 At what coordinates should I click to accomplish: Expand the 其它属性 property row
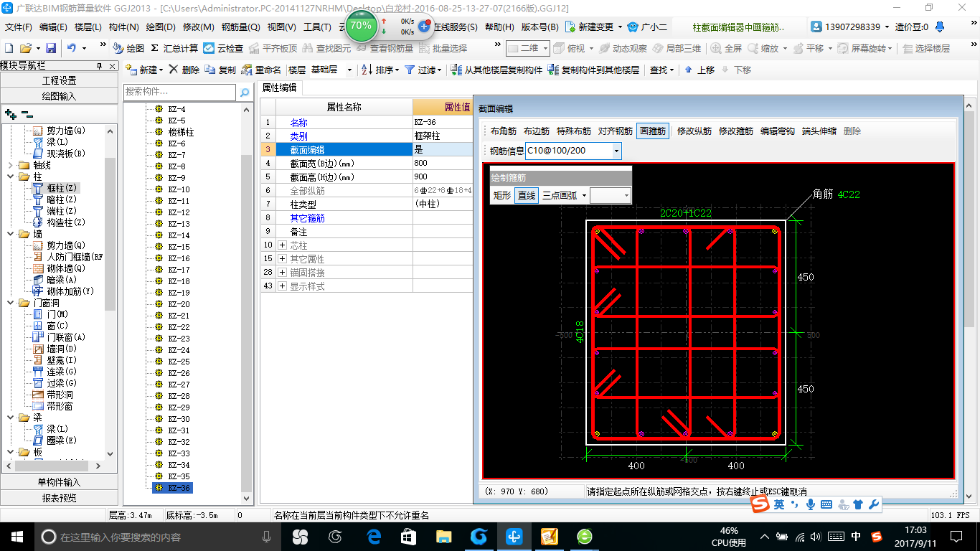coord(282,258)
